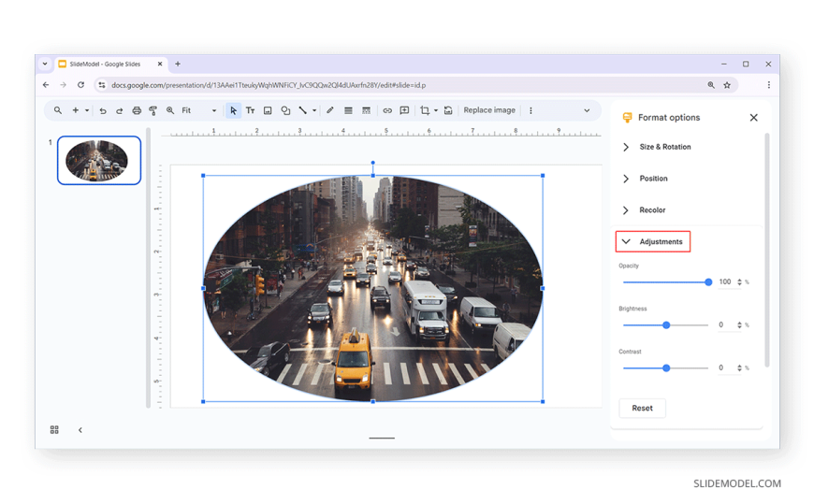Collapse the toolbar menus chevron
Image resolution: width=814 pixels, height=504 pixels.
(587, 110)
